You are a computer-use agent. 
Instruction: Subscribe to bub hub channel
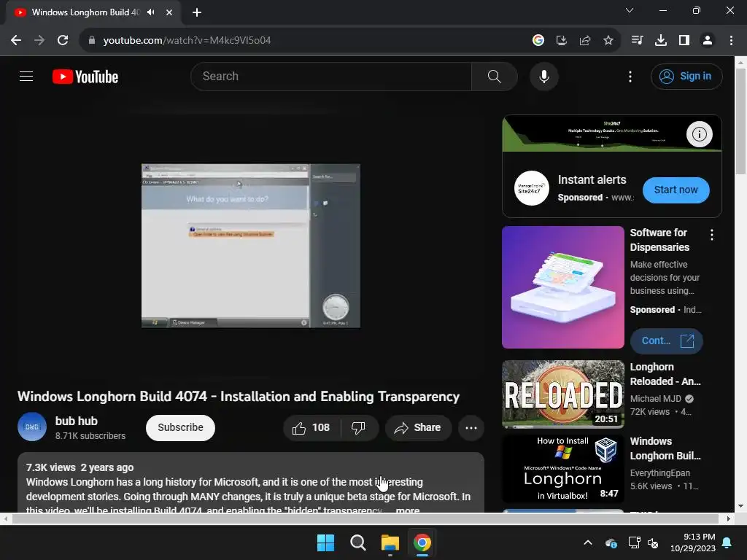click(x=180, y=427)
